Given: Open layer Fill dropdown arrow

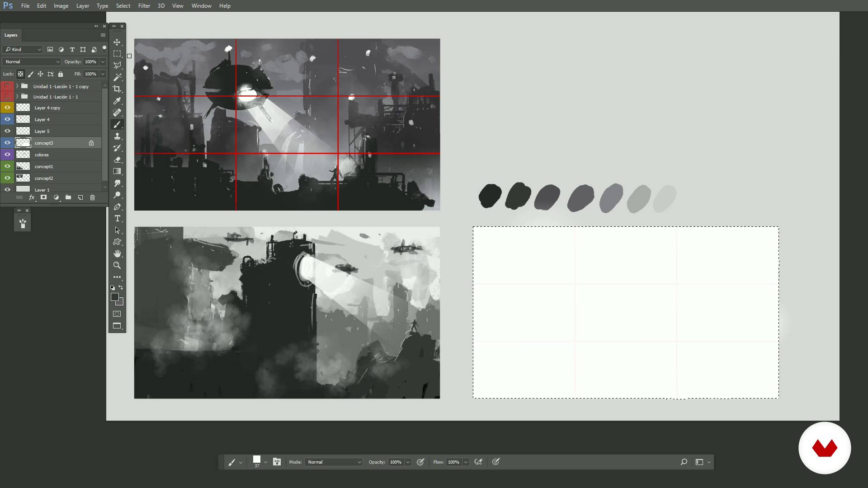Looking at the screenshot, I should [103, 74].
